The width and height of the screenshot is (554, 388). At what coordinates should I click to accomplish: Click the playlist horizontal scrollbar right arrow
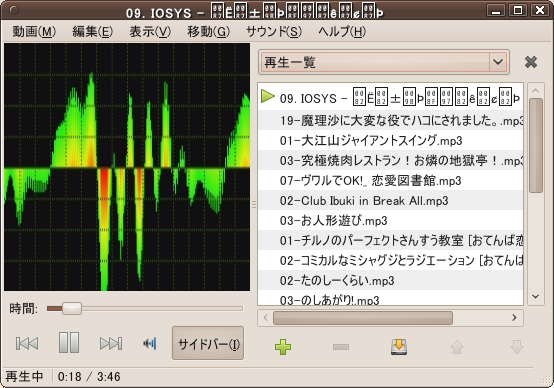pos(514,318)
